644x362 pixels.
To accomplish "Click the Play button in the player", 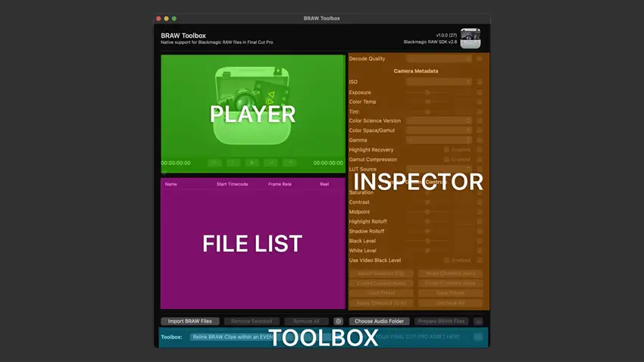I will (x=252, y=163).
